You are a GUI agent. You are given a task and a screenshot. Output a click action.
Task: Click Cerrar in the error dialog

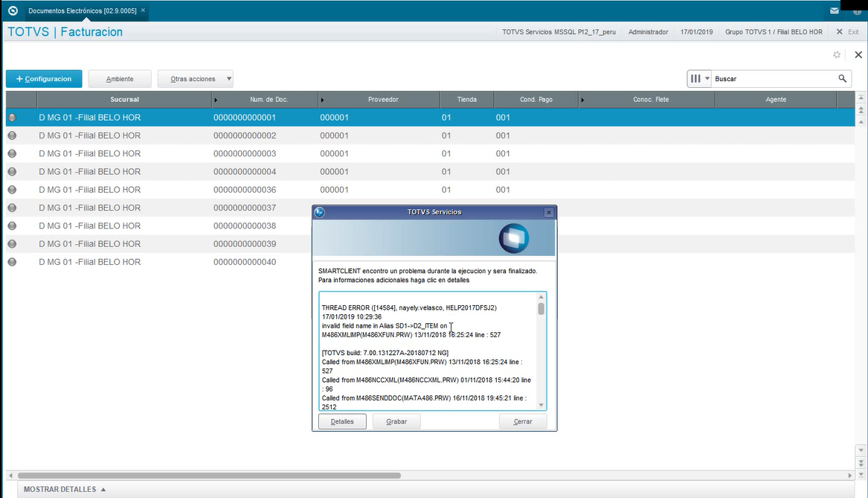523,421
